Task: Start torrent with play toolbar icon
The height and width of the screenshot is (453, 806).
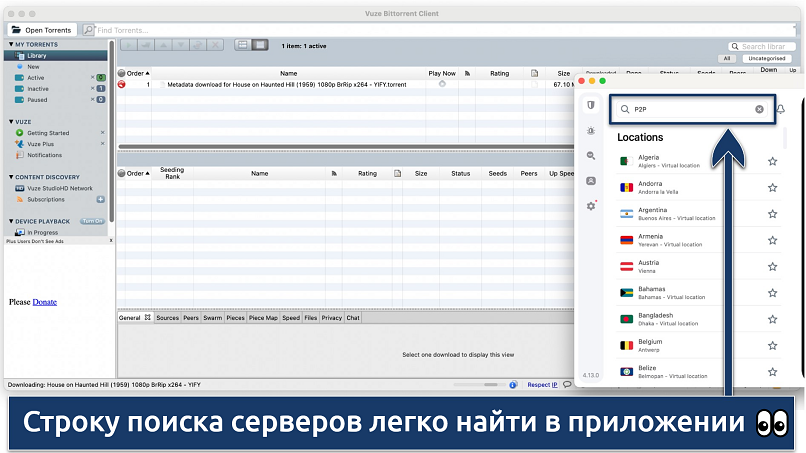Action: click(128, 45)
